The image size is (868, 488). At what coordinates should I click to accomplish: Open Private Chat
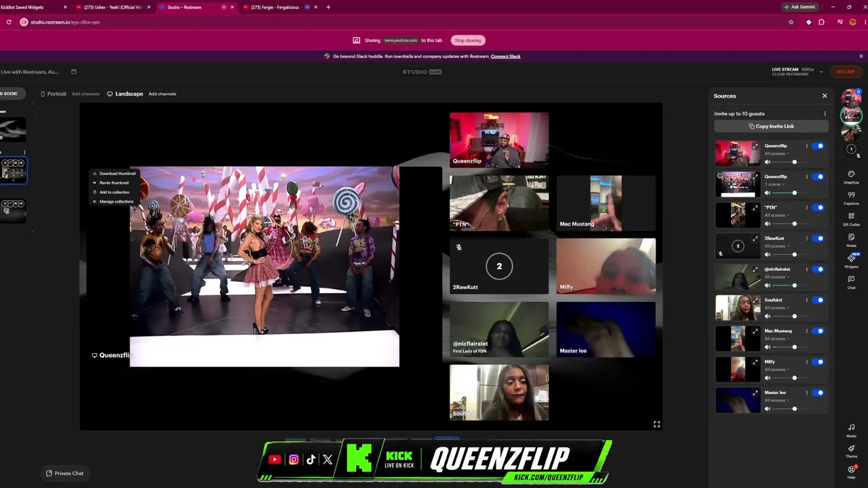[65, 473]
